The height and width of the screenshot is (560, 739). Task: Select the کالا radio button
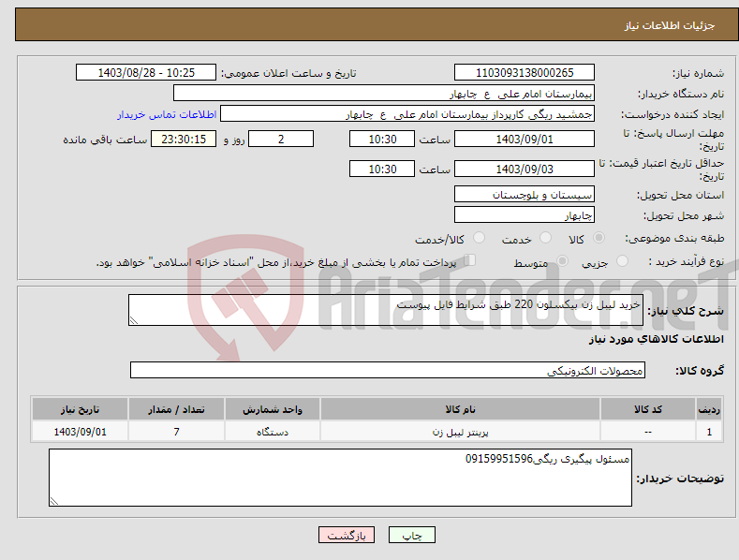click(x=599, y=238)
